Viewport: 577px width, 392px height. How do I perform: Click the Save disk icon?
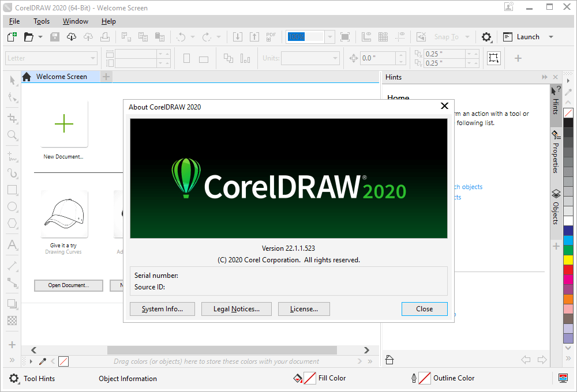click(x=55, y=37)
